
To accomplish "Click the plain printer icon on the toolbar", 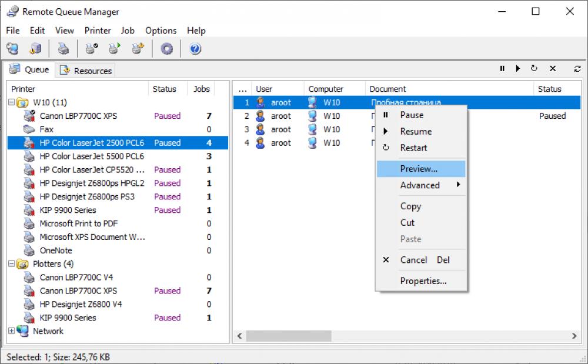I will click(x=63, y=49).
